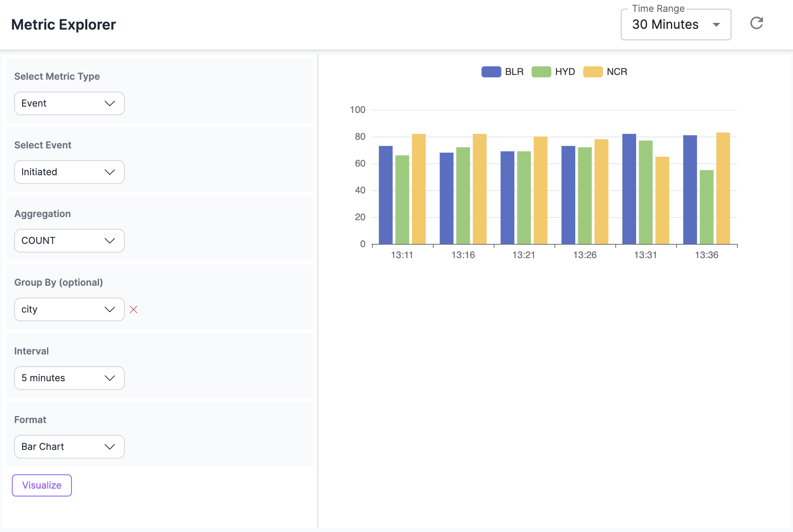Open the Initiated event dropdown
This screenshot has height=532, width=793.
tap(70, 172)
